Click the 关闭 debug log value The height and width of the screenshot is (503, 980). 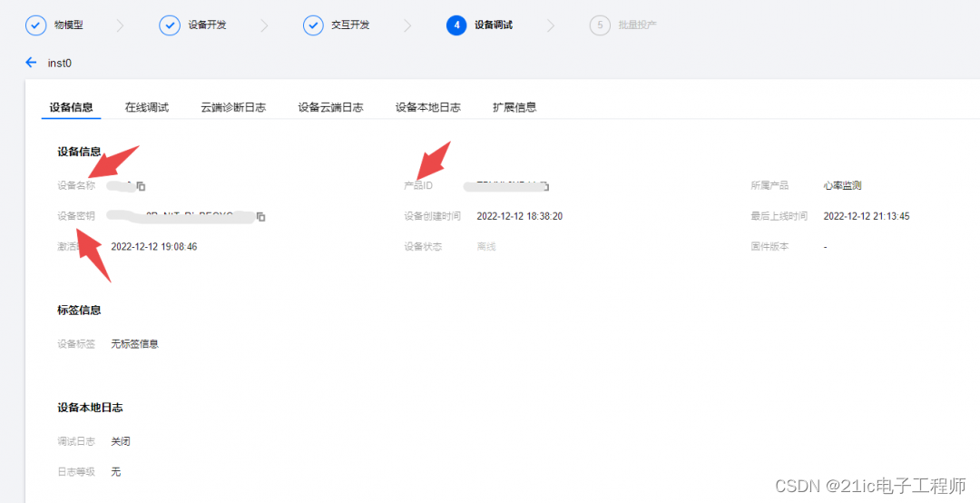pyautogui.click(x=121, y=441)
